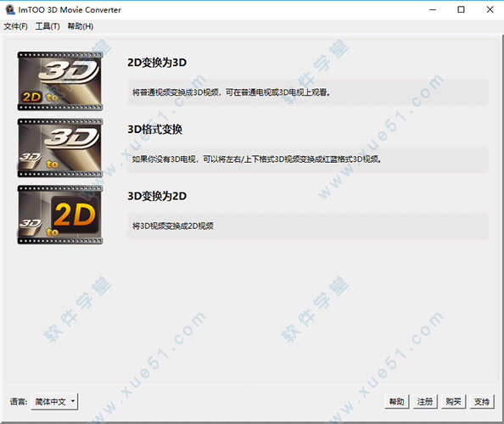The height and width of the screenshot is (424, 504).
Task: Click description 将普通视频变换成3D视频
Action: point(308,92)
